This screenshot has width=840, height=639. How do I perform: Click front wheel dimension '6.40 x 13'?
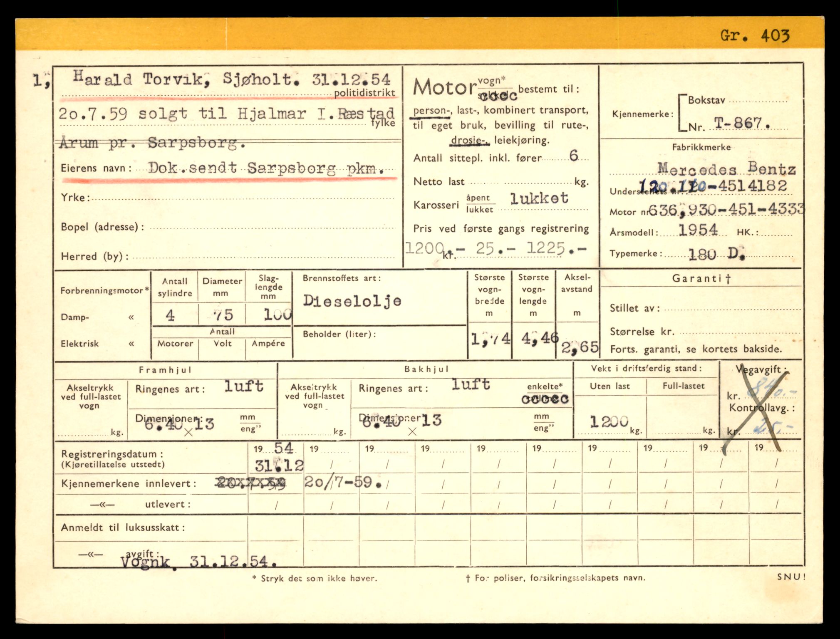(179, 424)
